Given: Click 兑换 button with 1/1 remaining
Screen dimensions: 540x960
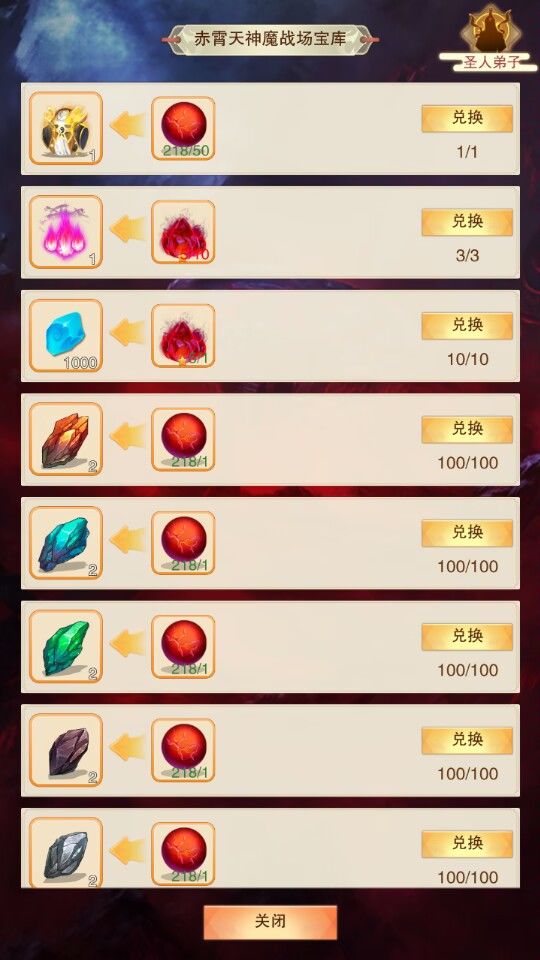Looking at the screenshot, I should [x=467, y=118].
